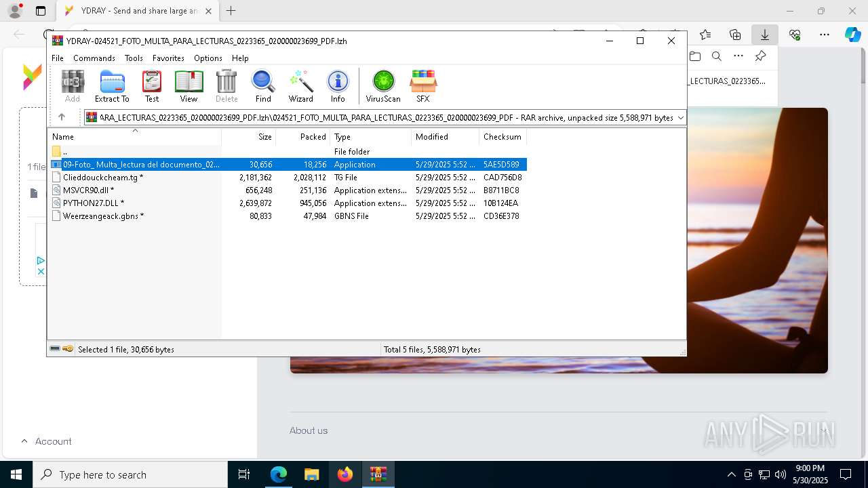This screenshot has width=868, height=488.
Task: Select the Clieddouckcheam.tg file
Action: pyautogui.click(x=287, y=178)
